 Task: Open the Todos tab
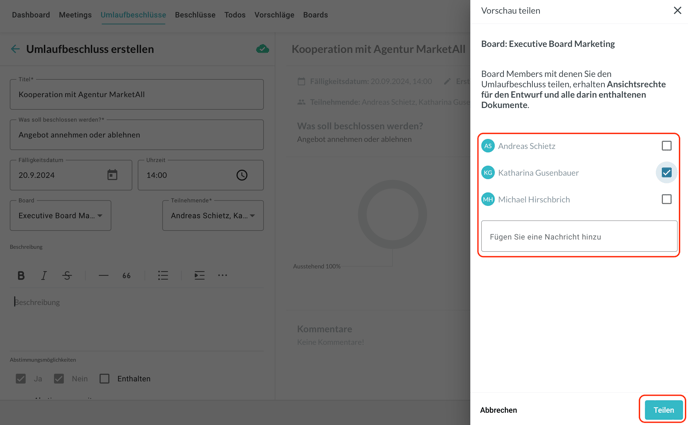235,15
